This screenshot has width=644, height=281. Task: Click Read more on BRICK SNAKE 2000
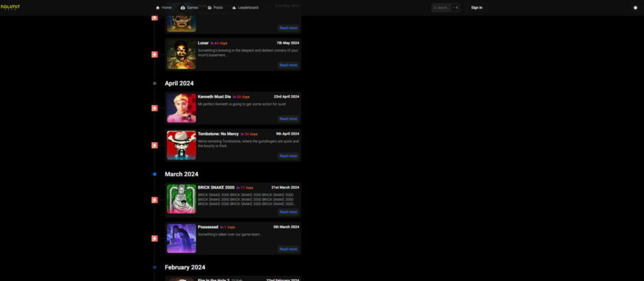[x=288, y=212]
